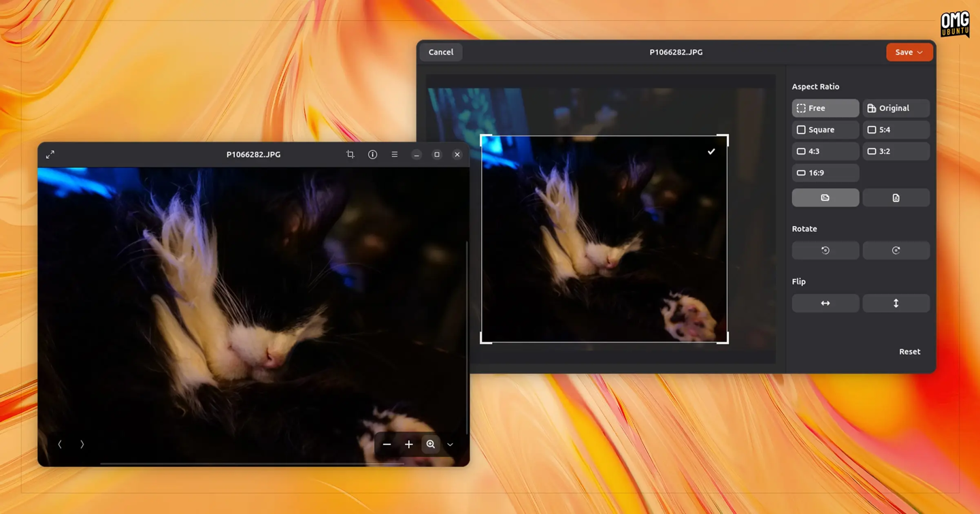This screenshot has height=514, width=980.
Task: Close the image viewer window
Action: [457, 155]
